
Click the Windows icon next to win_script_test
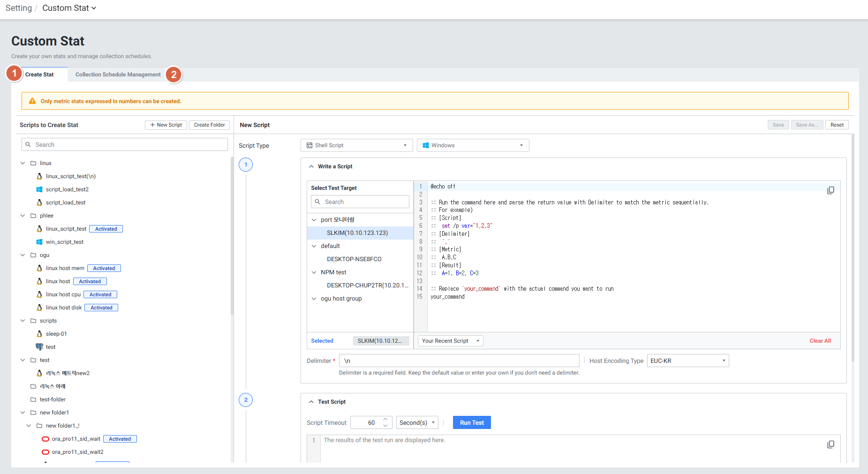pos(39,242)
